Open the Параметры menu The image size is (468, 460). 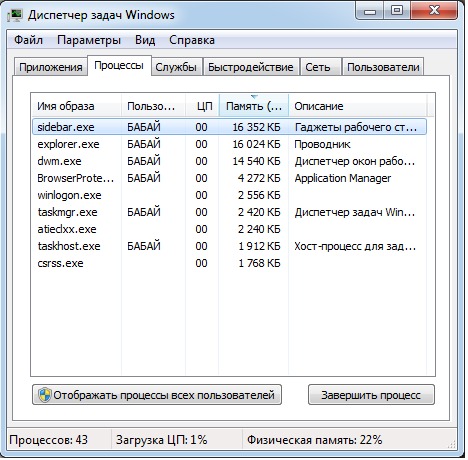[x=89, y=40]
